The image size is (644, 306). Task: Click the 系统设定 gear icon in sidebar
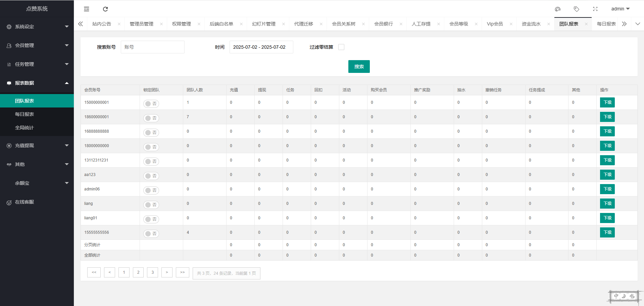[9, 27]
